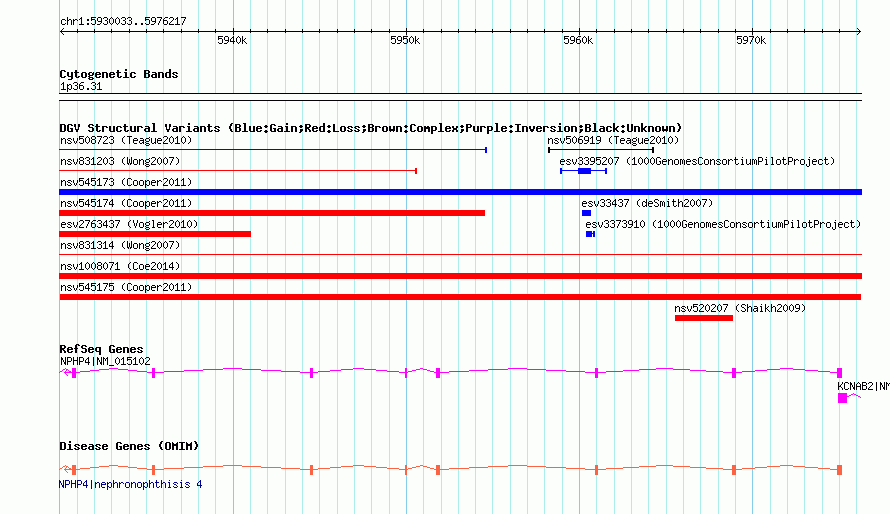
Task: Click the nsv831314 thin red line
Action: (460, 255)
